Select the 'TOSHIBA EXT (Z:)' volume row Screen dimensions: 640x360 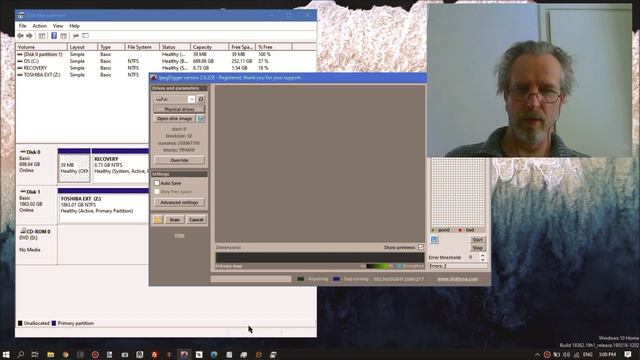click(83, 75)
